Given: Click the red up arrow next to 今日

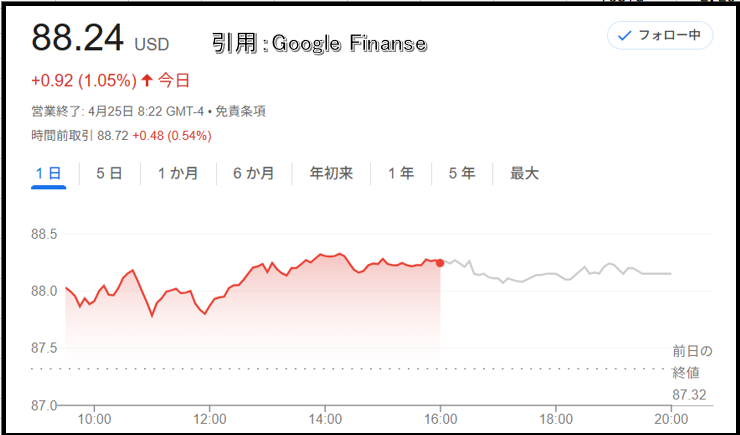Looking at the screenshot, I should pos(147,80).
